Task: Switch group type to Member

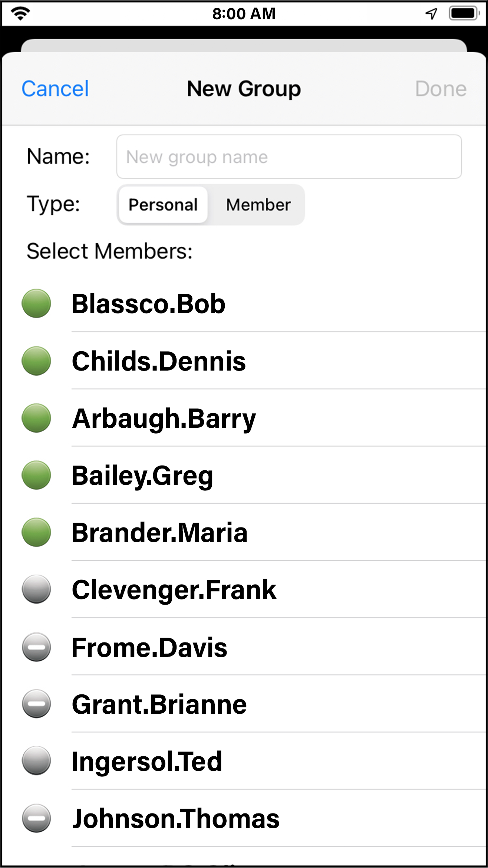Action: coord(258,205)
